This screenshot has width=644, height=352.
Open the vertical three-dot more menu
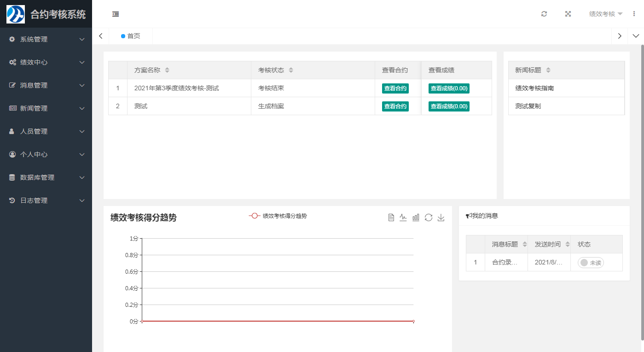coord(634,14)
